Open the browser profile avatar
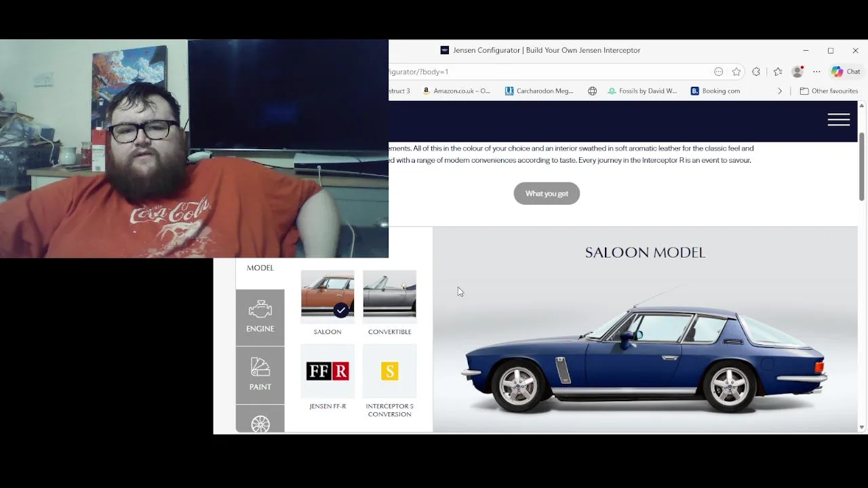Image resolution: width=868 pixels, height=488 pixels. [x=797, y=72]
